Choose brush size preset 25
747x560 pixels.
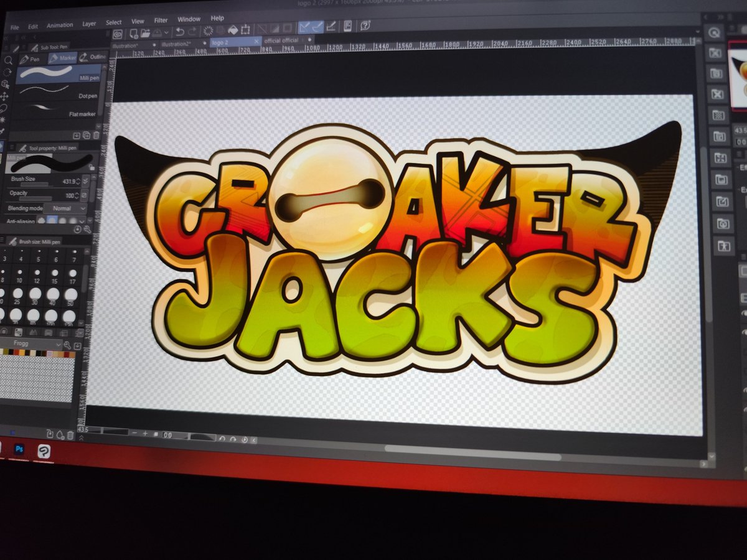(17, 297)
